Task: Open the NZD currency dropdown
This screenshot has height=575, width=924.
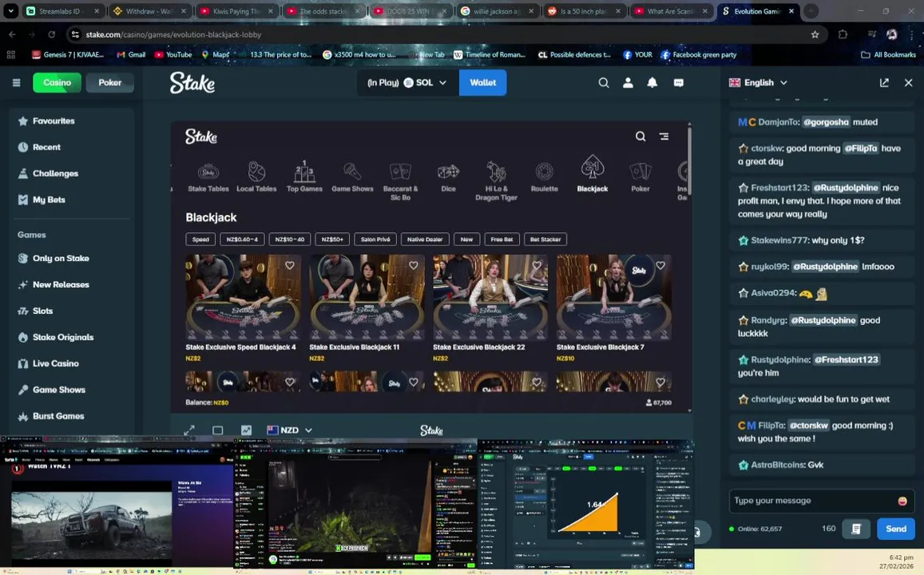Action: [x=289, y=430]
